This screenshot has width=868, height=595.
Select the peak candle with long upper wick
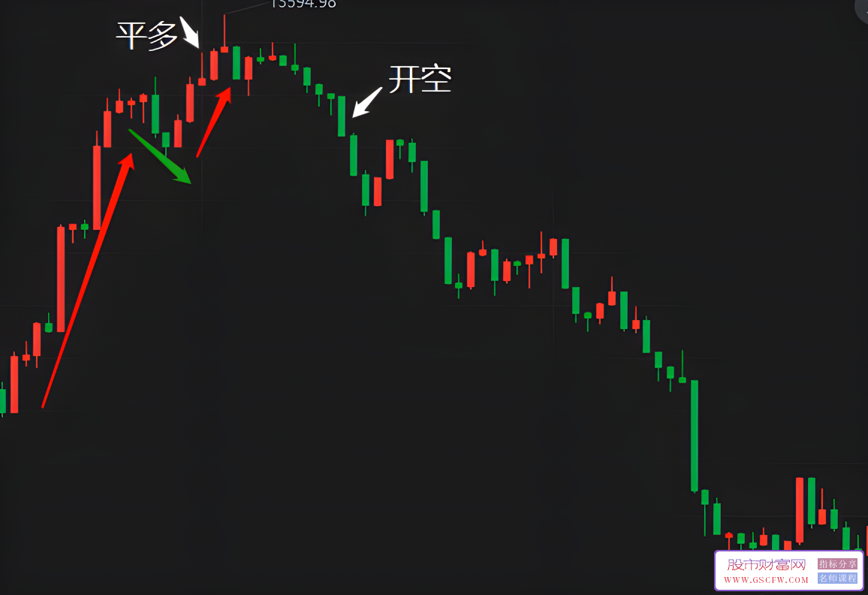click(x=225, y=33)
